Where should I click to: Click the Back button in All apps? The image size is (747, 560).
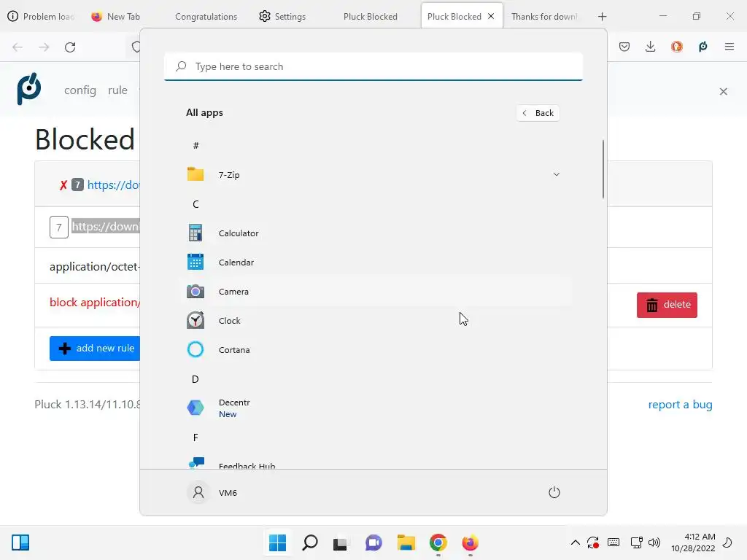click(538, 113)
